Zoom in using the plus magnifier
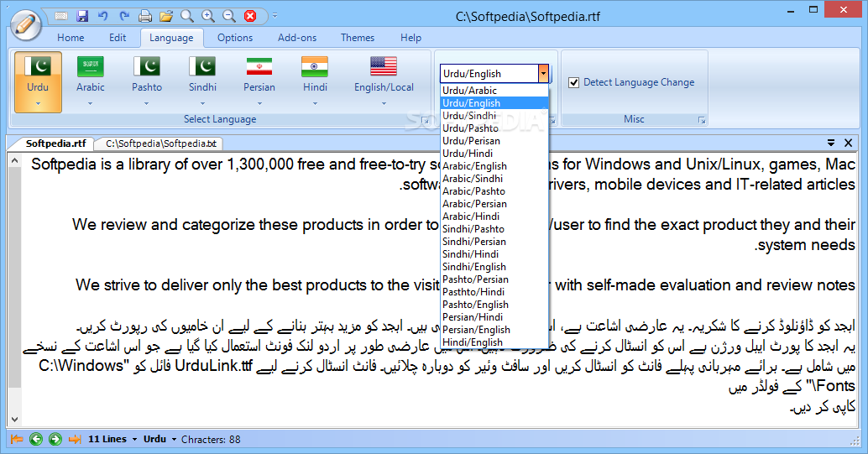The image size is (868, 454). (208, 16)
